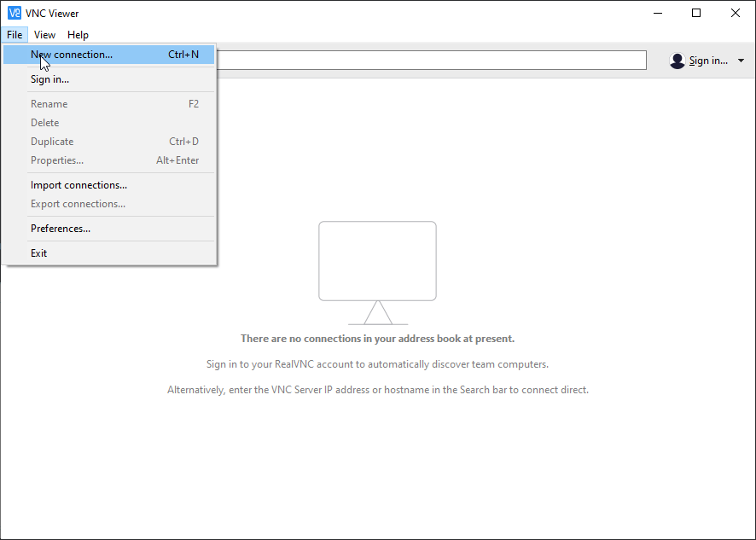This screenshot has width=756, height=540.
Task: Close the VNC Viewer window
Action: tap(736, 13)
